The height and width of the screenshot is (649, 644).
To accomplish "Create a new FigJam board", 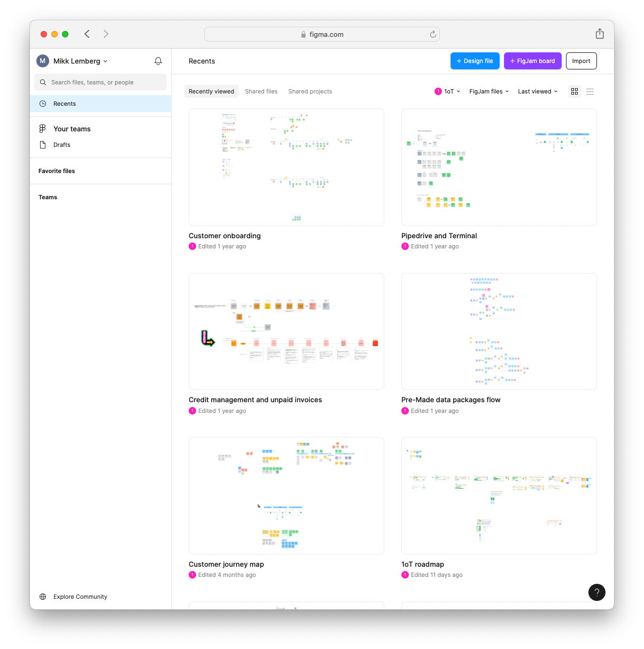I will (532, 61).
